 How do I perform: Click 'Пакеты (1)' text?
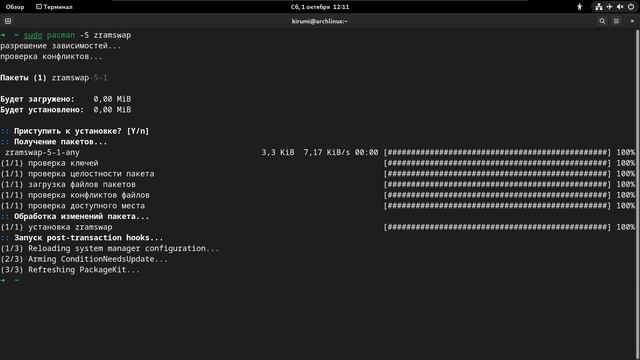[23, 78]
